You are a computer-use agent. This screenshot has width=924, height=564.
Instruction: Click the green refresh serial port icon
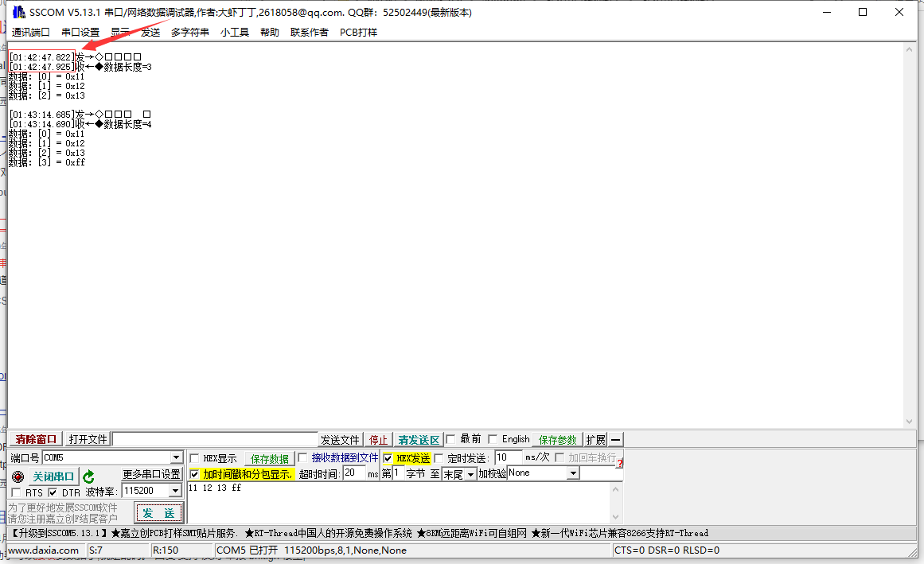pos(90,476)
